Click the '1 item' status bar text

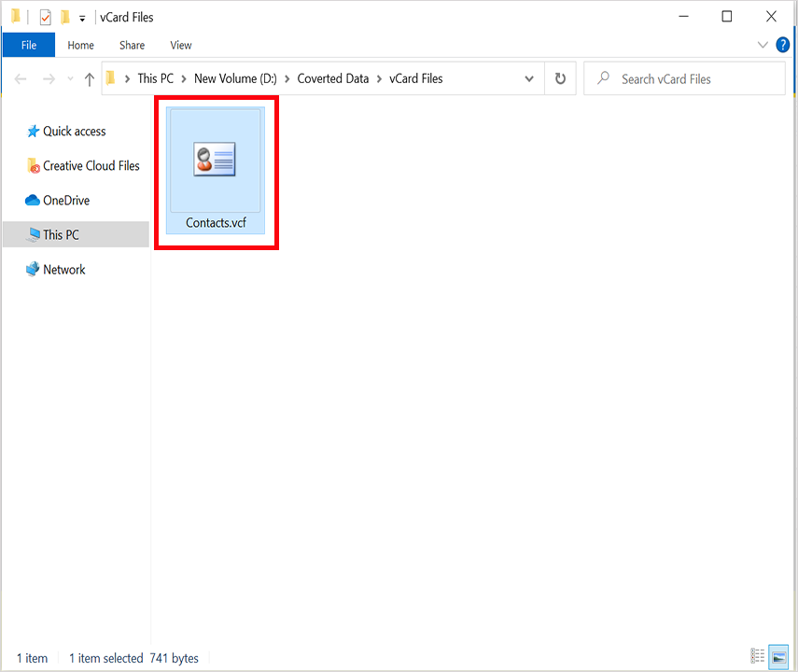[x=32, y=658]
